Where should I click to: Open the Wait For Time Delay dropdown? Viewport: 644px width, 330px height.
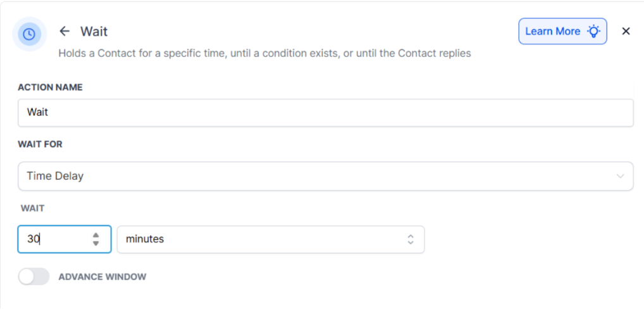tap(325, 176)
